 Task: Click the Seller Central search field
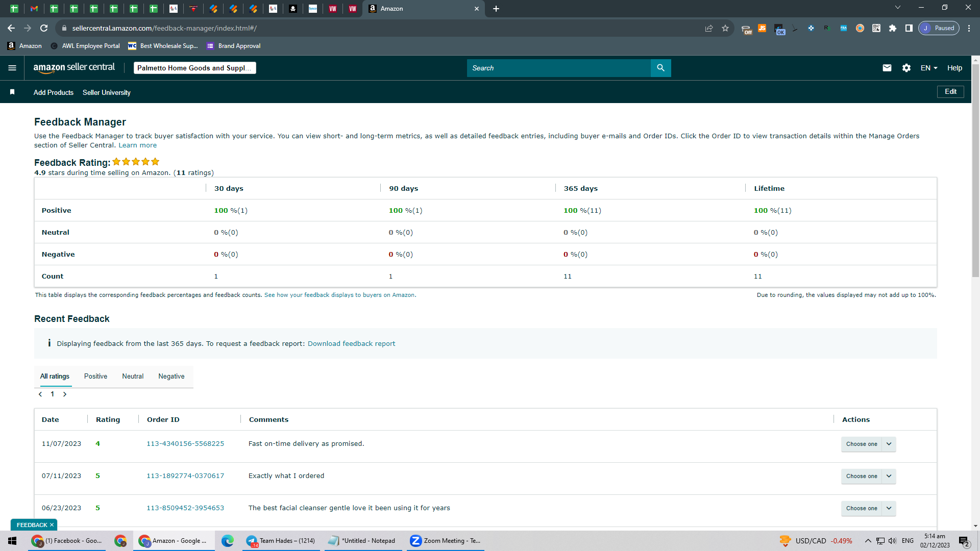(559, 68)
